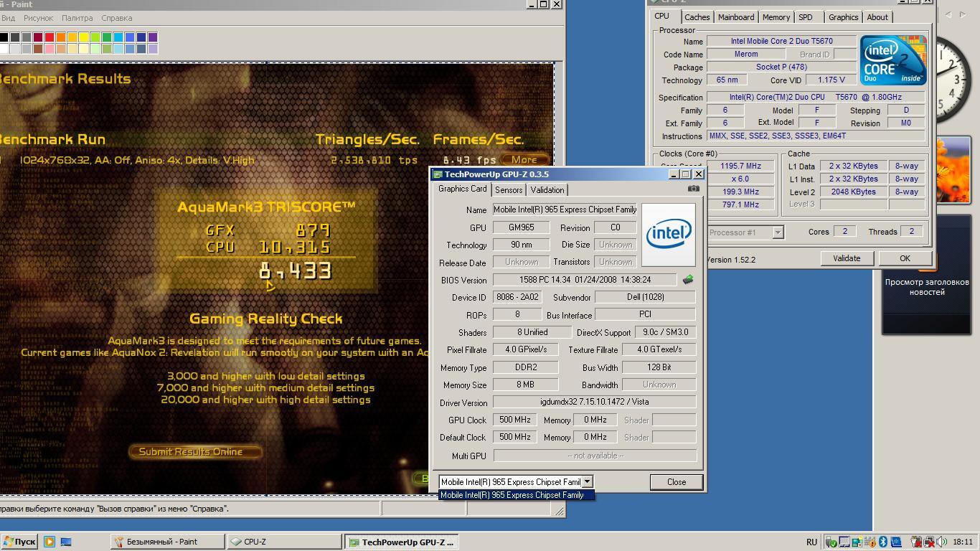Click the Intel logo in GPU-Z window
Image resolution: width=980 pixels, height=551 pixels.
668,235
